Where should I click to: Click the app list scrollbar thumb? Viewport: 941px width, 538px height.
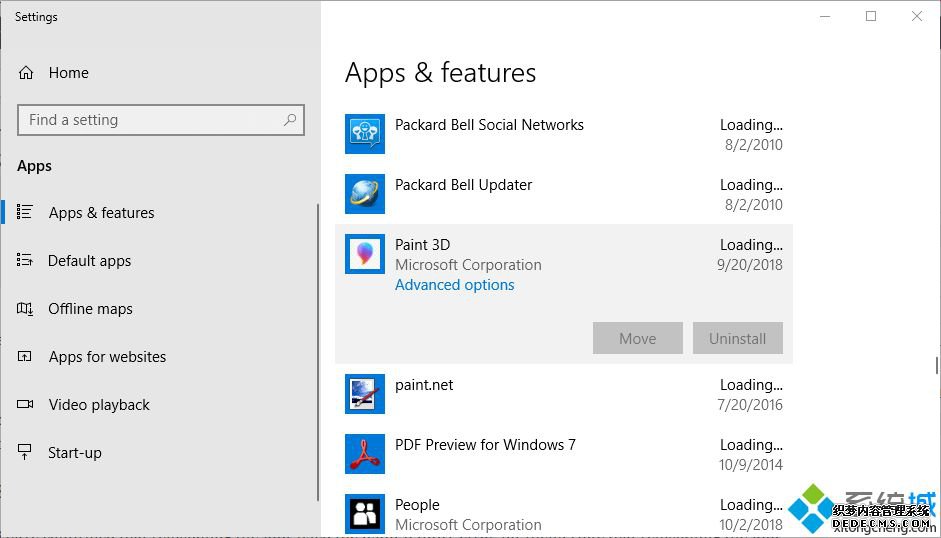[936, 365]
